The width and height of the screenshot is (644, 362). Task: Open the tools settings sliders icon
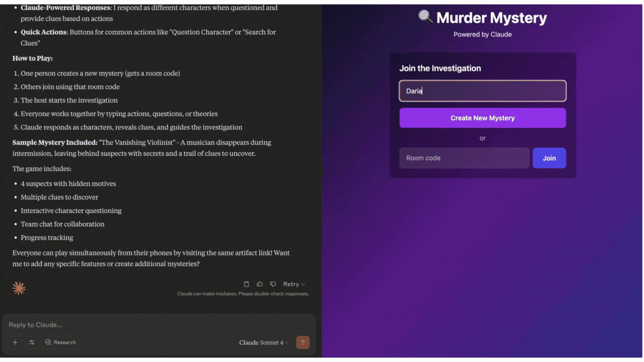click(32, 342)
